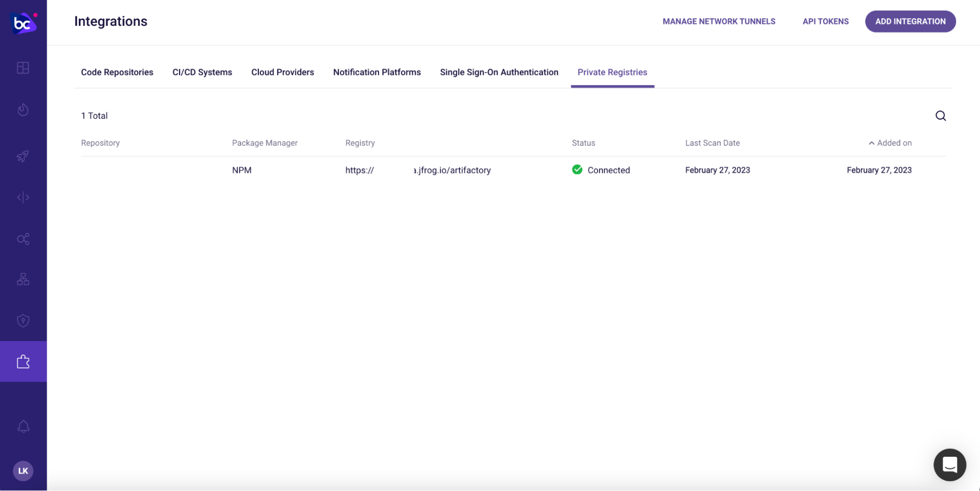Click the NPM package manager cell
The height and width of the screenshot is (491, 980).
pyautogui.click(x=242, y=170)
